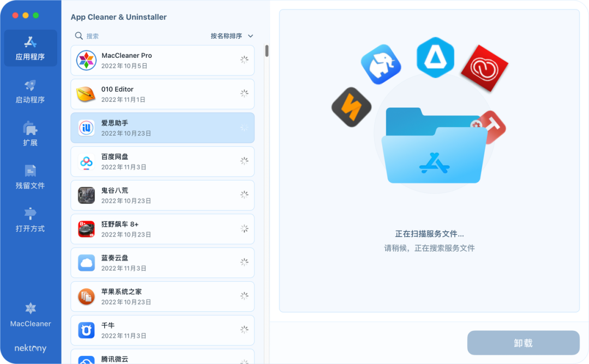Click the loading spinner on 狂野飙车 8+ row
This screenshot has height=364, width=589.
point(244,228)
